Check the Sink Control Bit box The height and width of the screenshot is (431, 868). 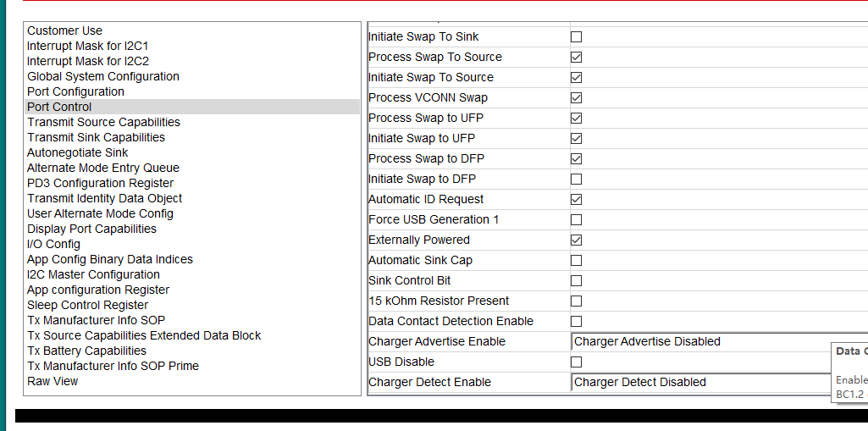pos(576,281)
